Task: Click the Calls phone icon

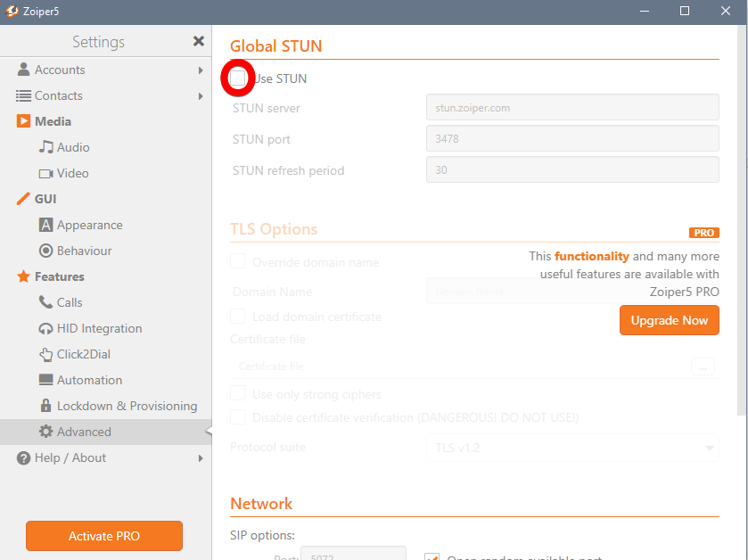Action: 46,302
